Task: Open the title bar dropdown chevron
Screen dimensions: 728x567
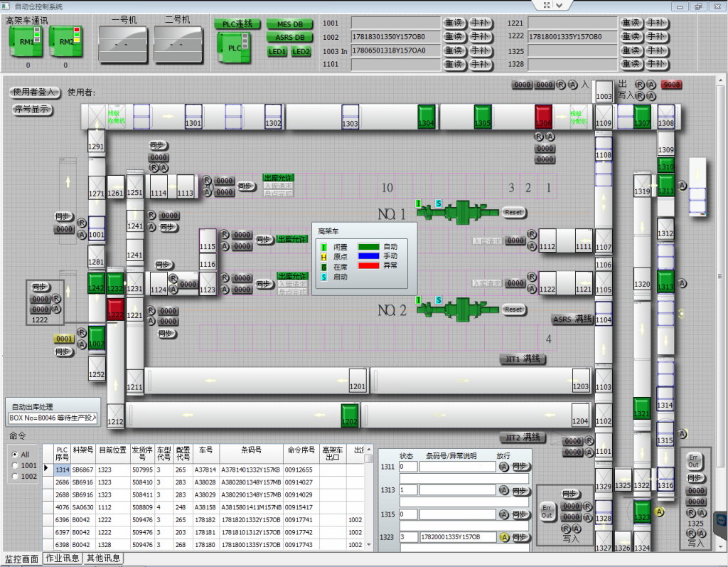Action: pyautogui.click(x=560, y=5)
